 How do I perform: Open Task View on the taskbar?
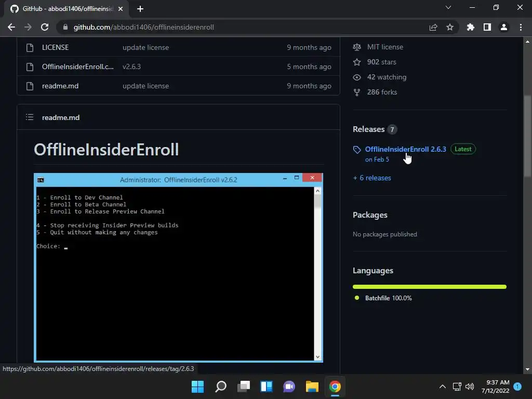243,387
